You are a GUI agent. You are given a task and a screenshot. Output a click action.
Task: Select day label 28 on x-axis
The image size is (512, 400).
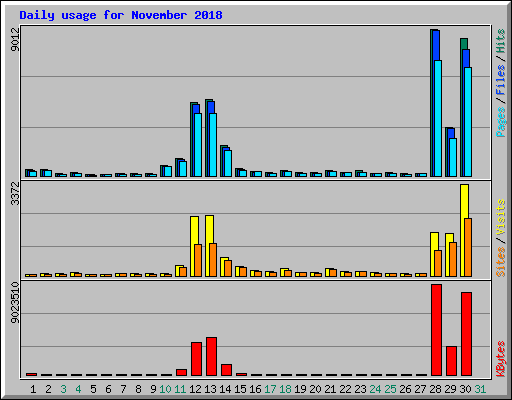435,389
